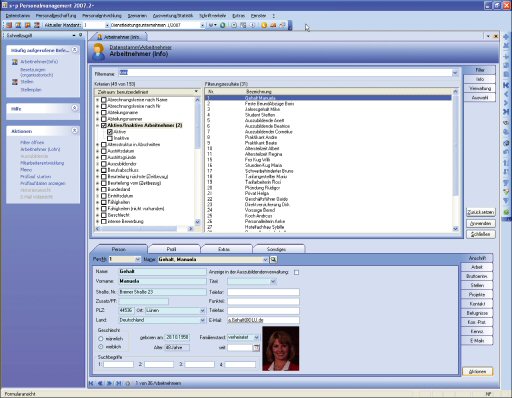512x398 pixels.
Task: Open the Dienstleistungsunternehmen dropdown in the toolbar
Action: [202, 25]
